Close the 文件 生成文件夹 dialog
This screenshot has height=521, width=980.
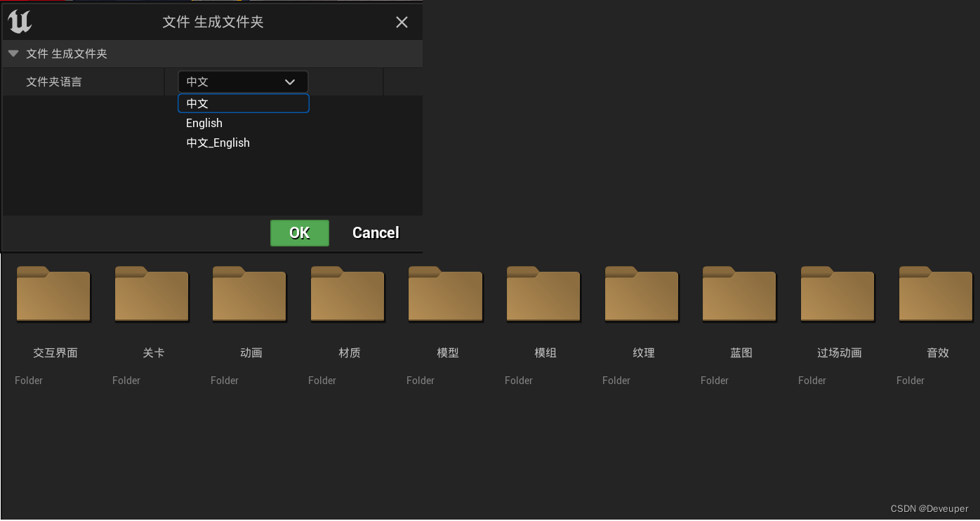click(402, 22)
